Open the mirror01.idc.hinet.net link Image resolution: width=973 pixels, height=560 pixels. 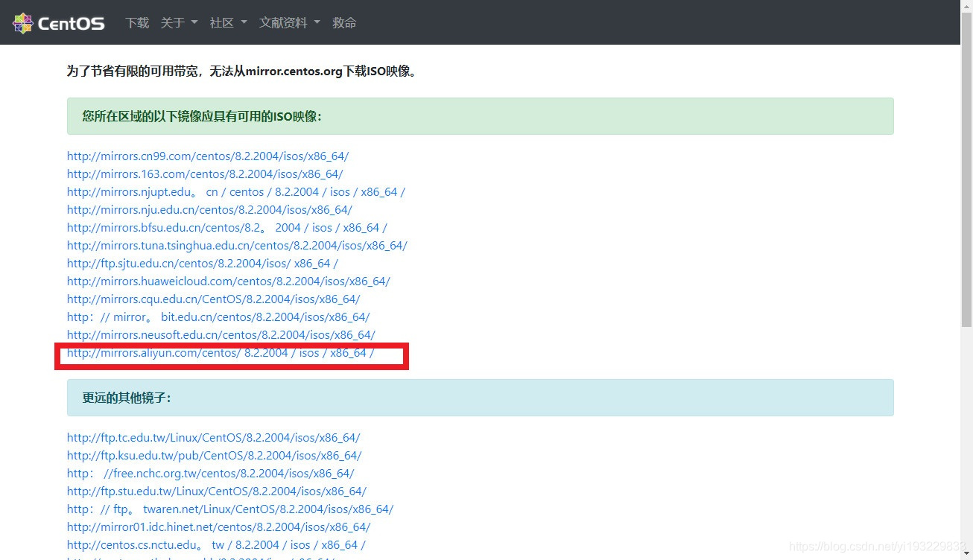click(x=220, y=527)
